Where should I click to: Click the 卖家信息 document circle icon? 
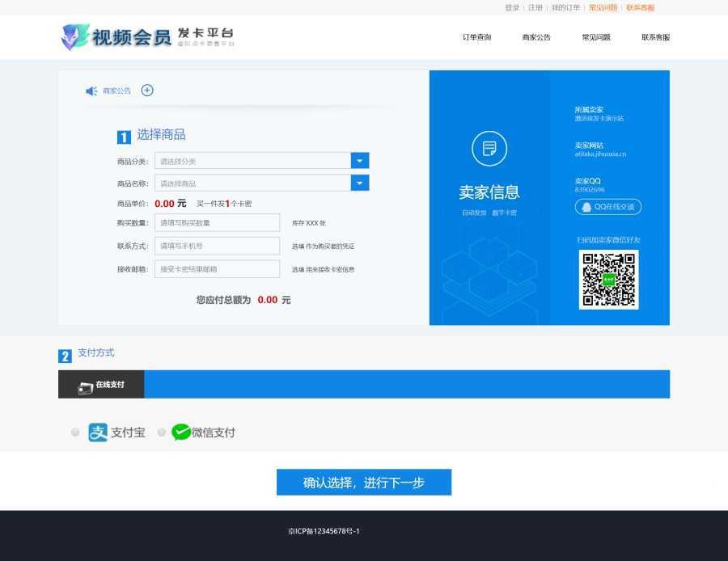click(489, 149)
